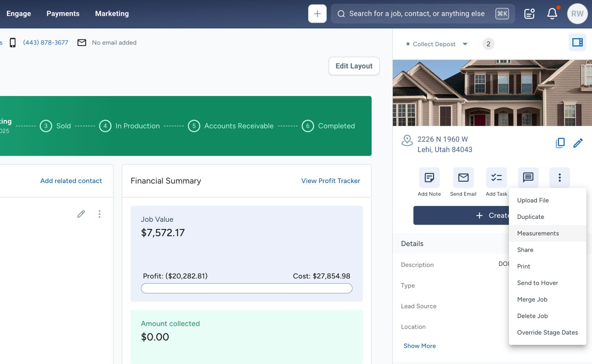Click the Send Email envelope icon

click(x=463, y=178)
